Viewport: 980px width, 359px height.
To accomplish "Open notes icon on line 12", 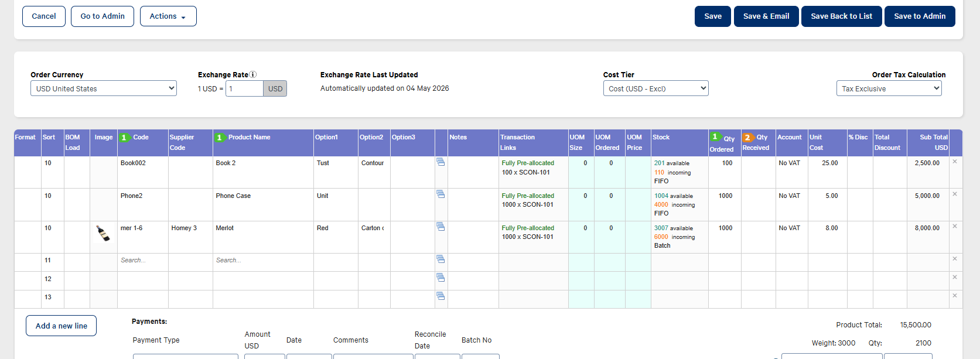I will (x=441, y=278).
